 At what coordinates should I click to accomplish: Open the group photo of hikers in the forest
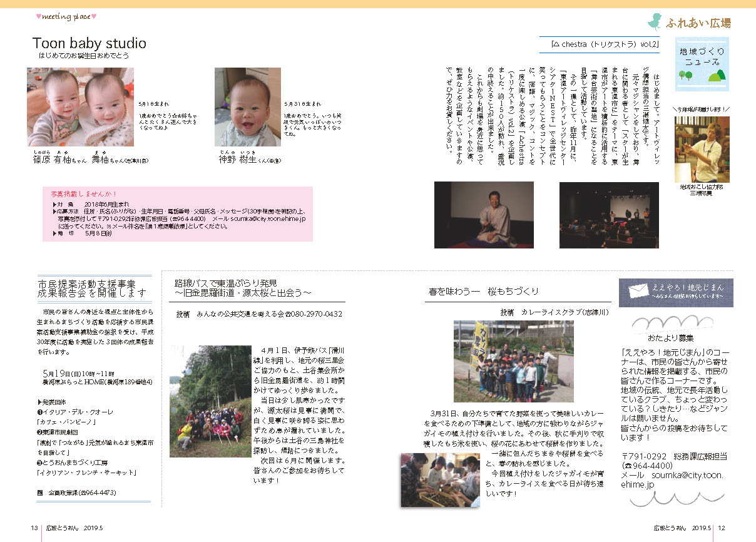210,401
